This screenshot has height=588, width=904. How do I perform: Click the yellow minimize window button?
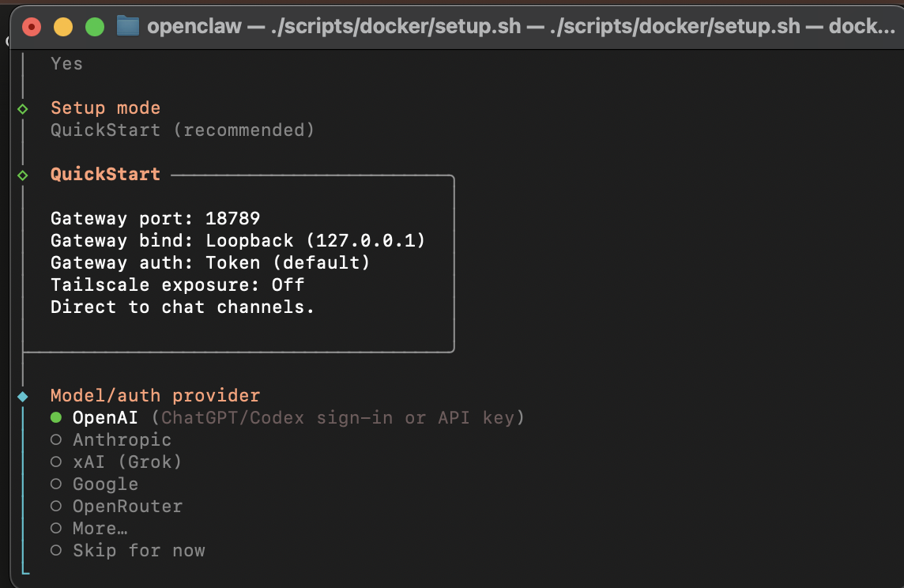(x=63, y=27)
